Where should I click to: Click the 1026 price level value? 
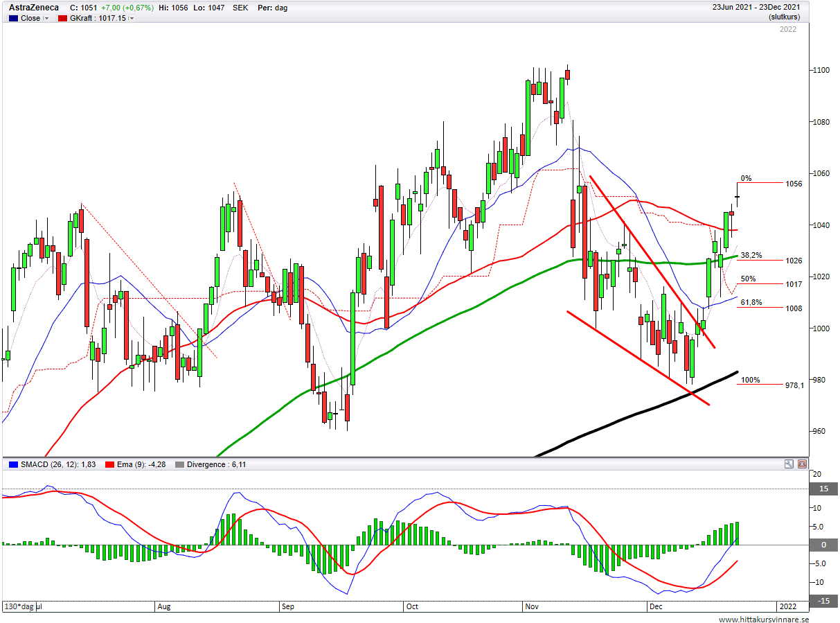[794, 261]
